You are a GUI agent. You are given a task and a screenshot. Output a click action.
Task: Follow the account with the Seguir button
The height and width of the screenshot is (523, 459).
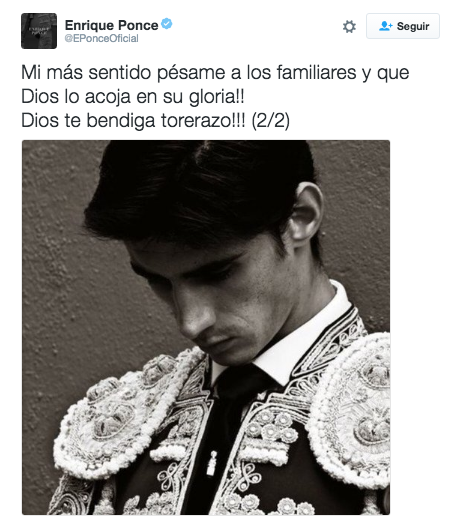click(x=403, y=26)
